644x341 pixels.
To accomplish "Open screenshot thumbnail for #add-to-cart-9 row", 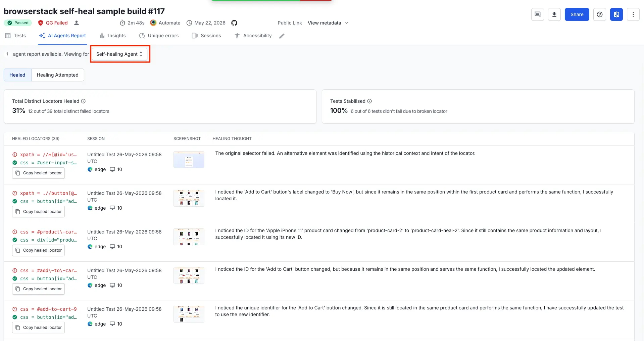I will (x=189, y=314).
